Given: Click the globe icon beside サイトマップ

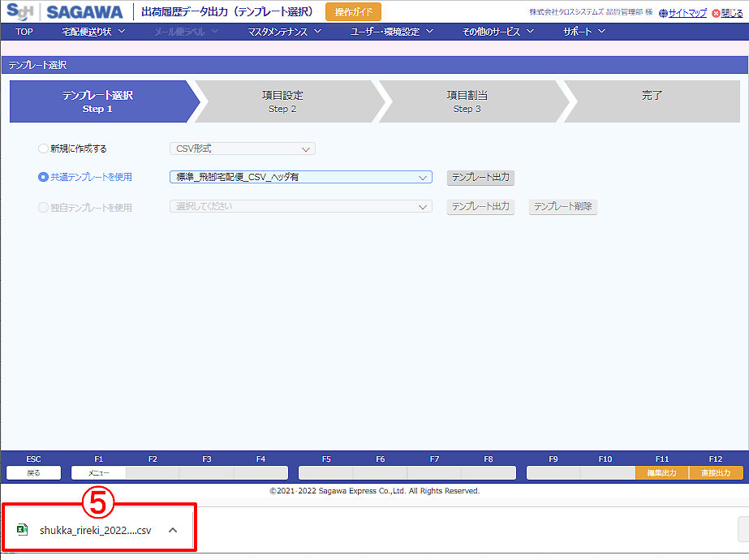Looking at the screenshot, I should click(662, 13).
